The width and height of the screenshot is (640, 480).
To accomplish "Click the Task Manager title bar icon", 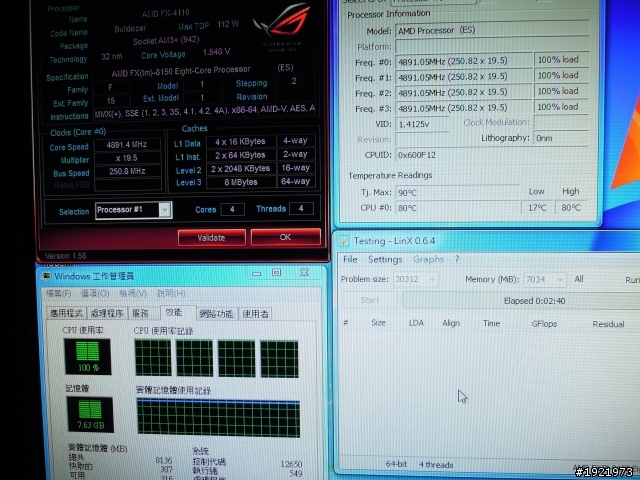I will [46, 276].
